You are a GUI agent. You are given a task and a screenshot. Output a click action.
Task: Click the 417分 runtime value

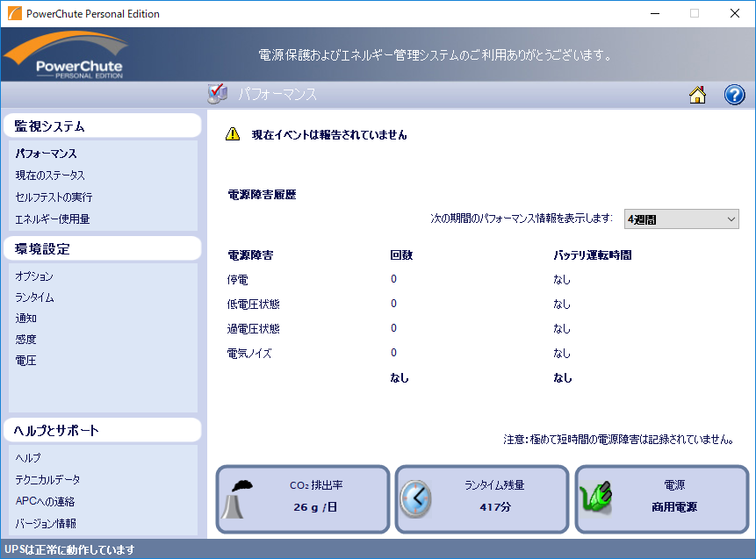click(x=495, y=507)
